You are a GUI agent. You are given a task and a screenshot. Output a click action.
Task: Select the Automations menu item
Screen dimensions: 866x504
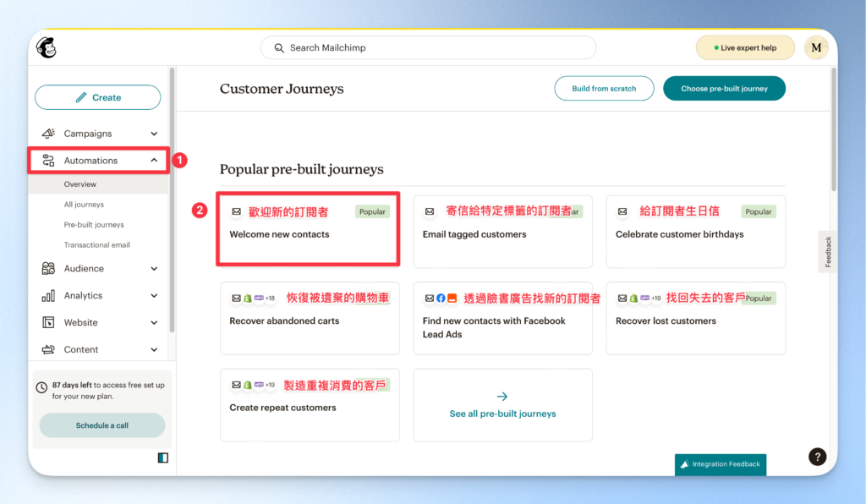pos(99,161)
